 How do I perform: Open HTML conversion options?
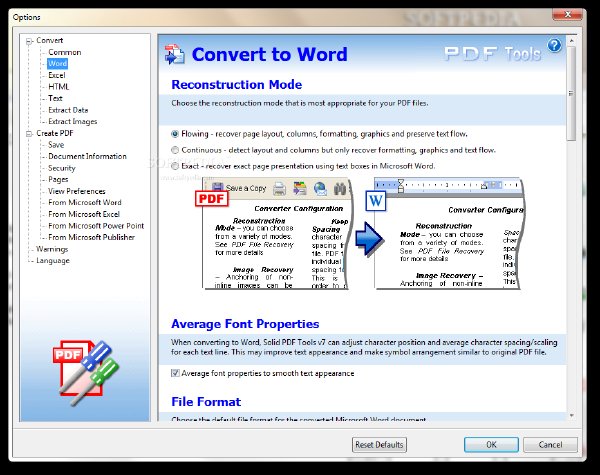click(59, 87)
